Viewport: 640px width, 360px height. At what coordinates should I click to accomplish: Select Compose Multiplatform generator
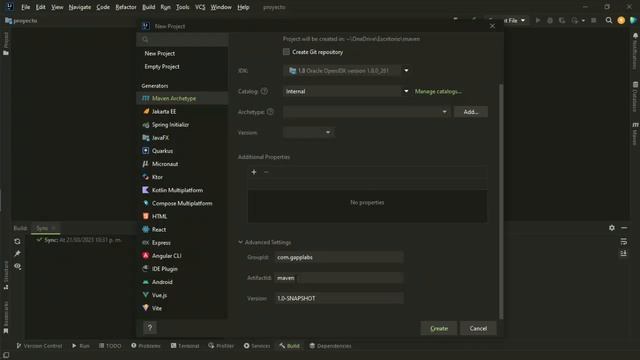pos(182,203)
